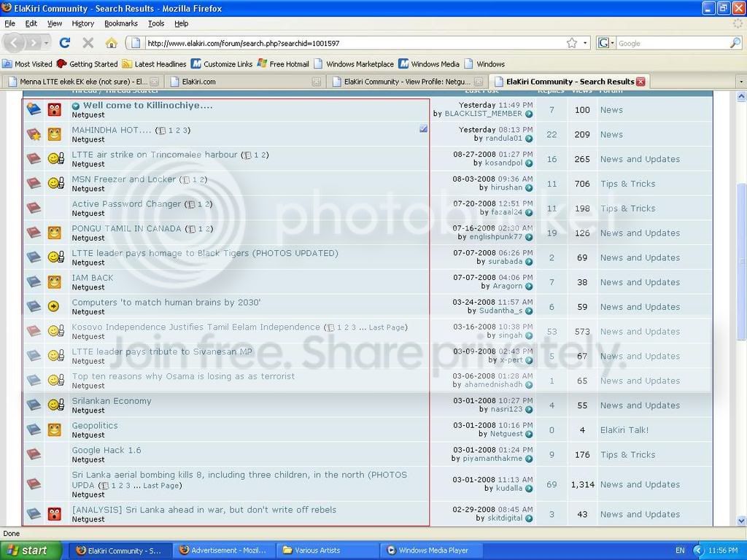Open the History menu

point(83,23)
